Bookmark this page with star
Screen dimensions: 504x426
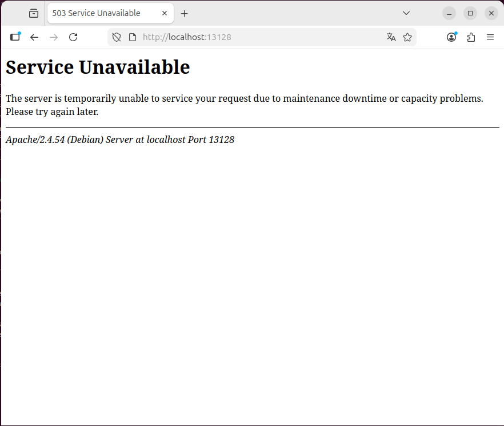[x=407, y=37]
